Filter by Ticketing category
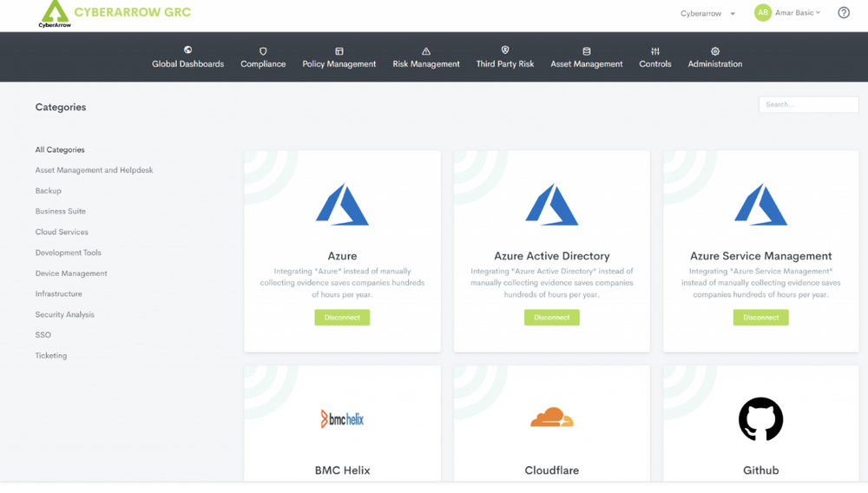The image size is (868, 493). (x=51, y=355)
